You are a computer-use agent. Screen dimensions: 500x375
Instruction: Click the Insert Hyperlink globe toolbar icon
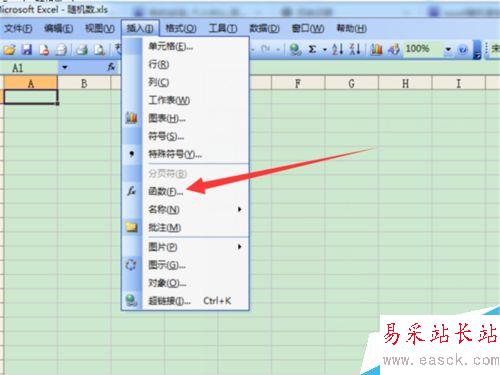pos(295,50)
